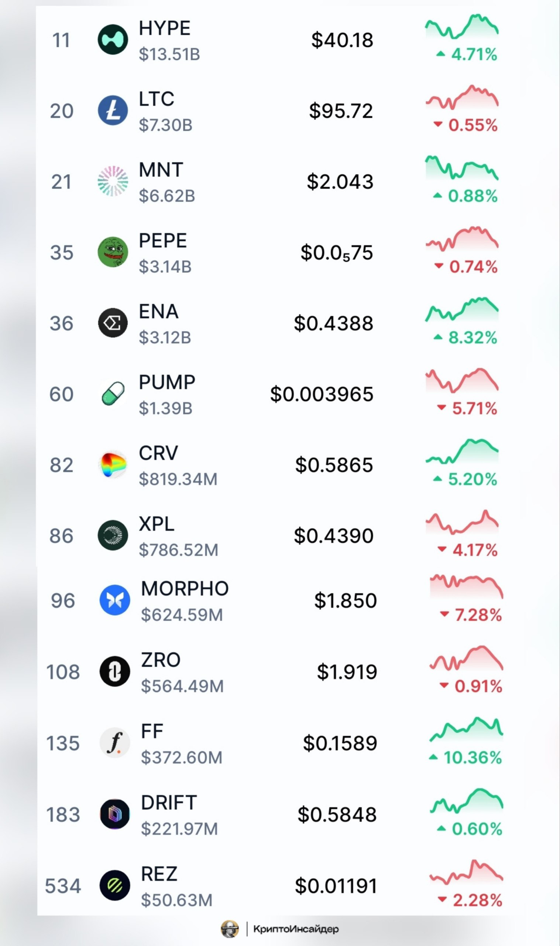Open the HYPE price sparkline chart
Screen dimensions: 560x946
tap(461, 27)
